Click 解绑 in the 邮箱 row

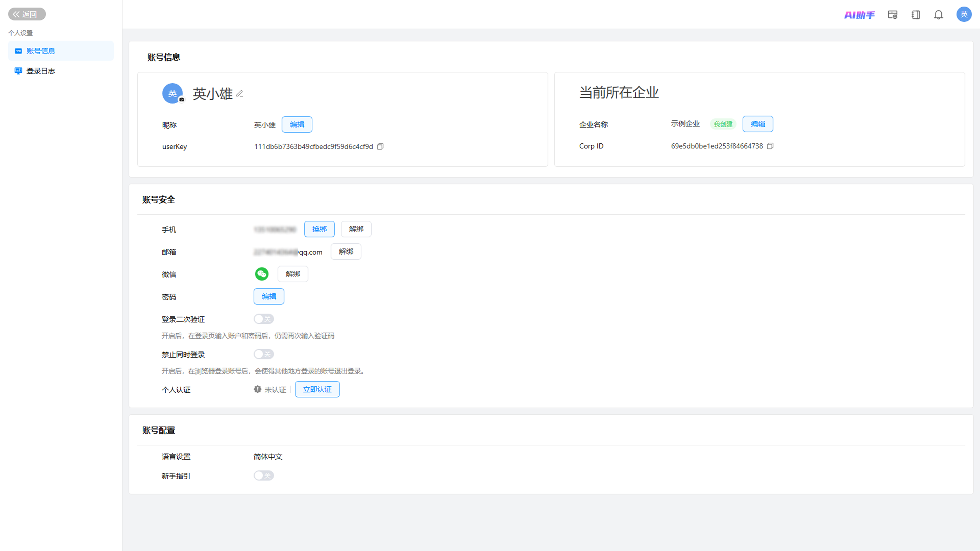[346, 252]
